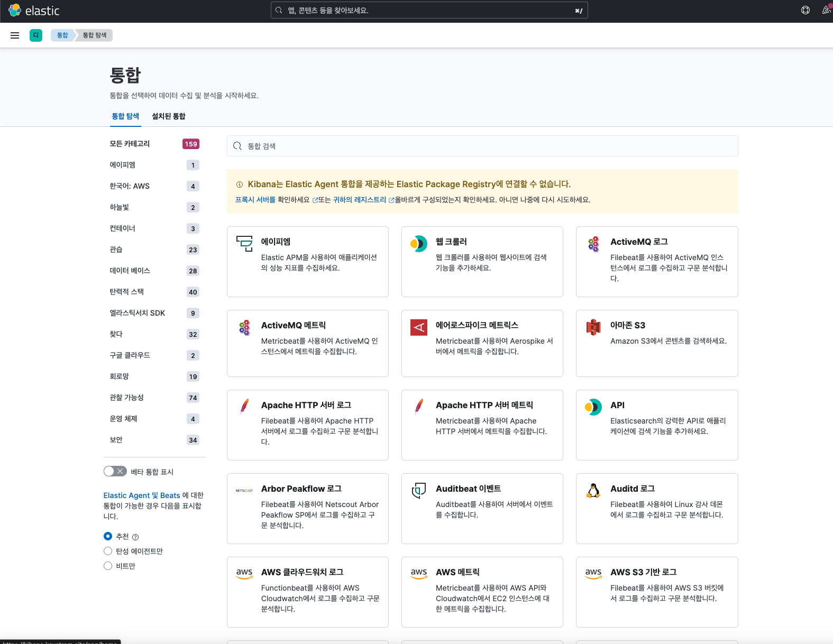Screen dimensions: 833x644
Task: Open the hamburger navigation menu
Action: click(15, 35)
